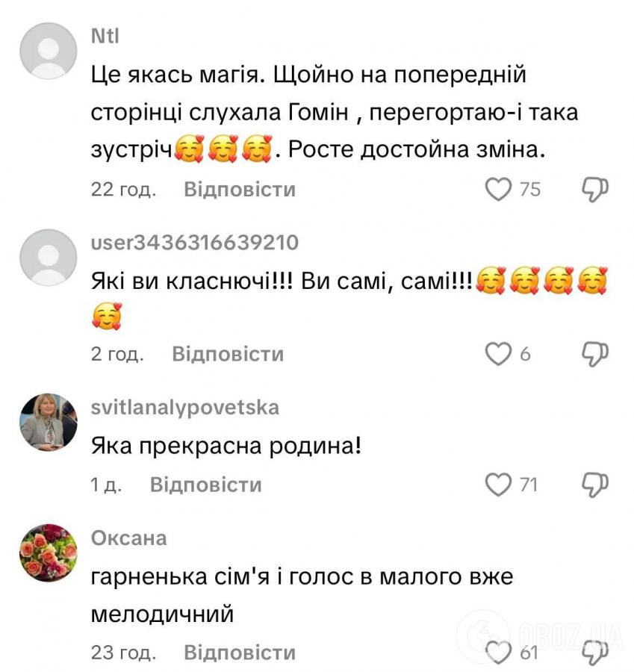Open Оксана's flower avatar
This screenshot has height=672, width=634.
49,553
